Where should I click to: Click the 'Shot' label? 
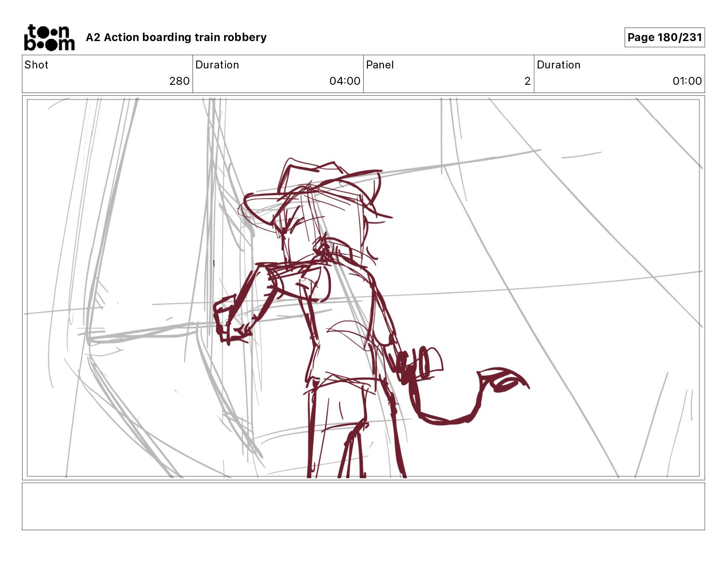click(x=36, y=65)
